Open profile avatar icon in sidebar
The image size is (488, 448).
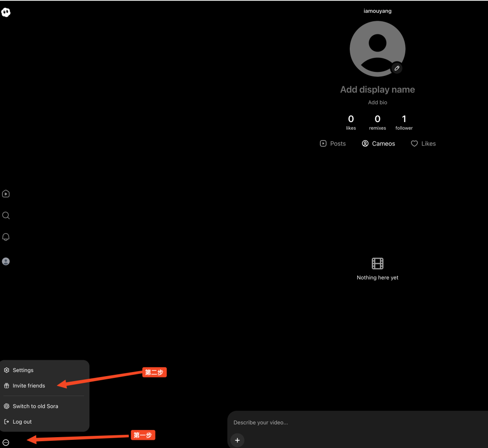coord(6,261)
